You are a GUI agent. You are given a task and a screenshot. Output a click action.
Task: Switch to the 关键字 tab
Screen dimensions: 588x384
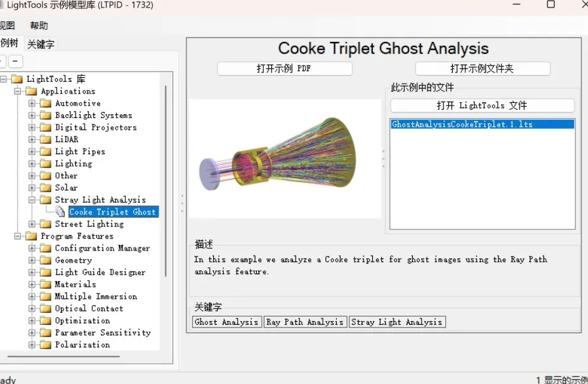[x=41, y=44]
